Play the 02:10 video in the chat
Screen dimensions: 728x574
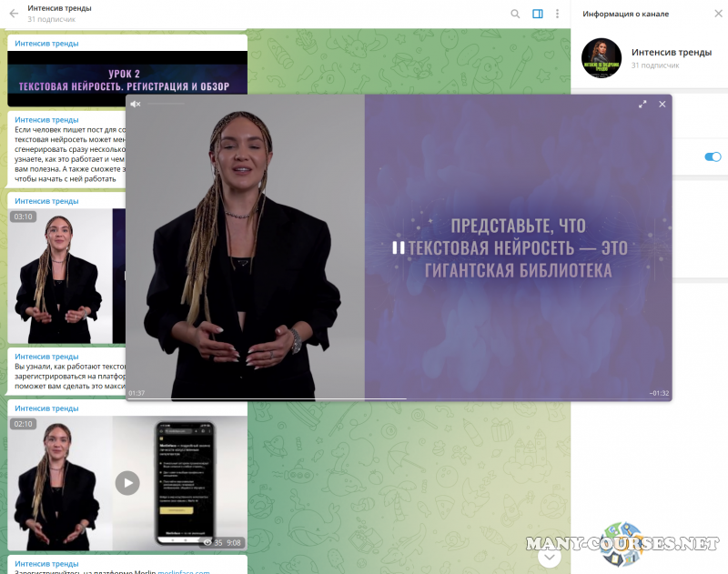(127, 482)
